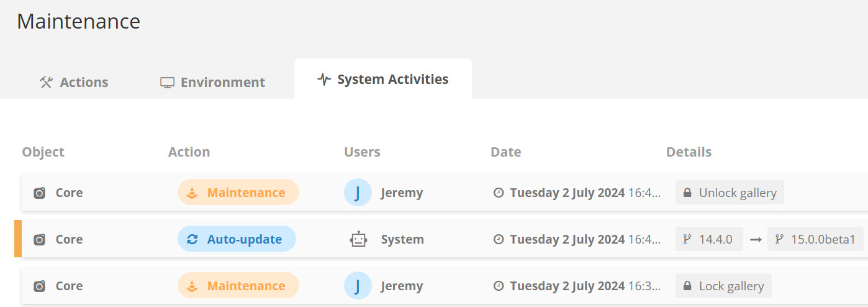Click Jeremy's avatar in Lock gallery row

click(358, 286)
